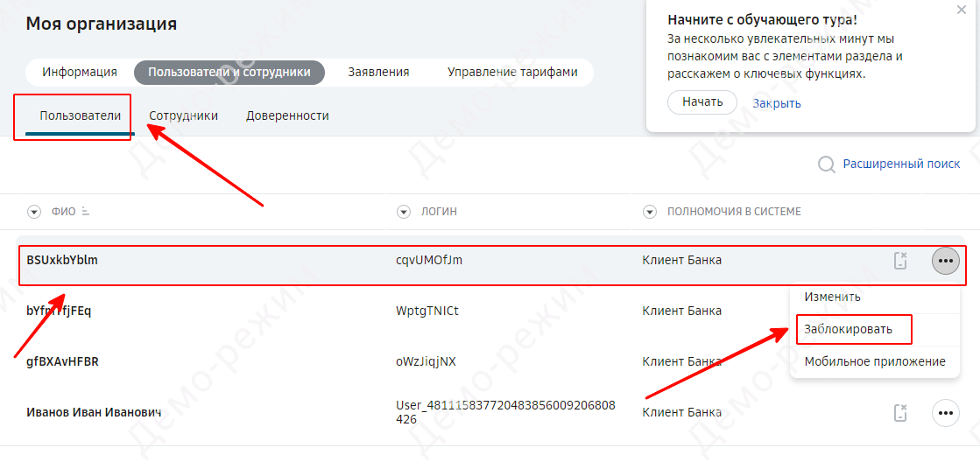Click mobile device icon for Иванов Иван Иванович

pos(899,413)
